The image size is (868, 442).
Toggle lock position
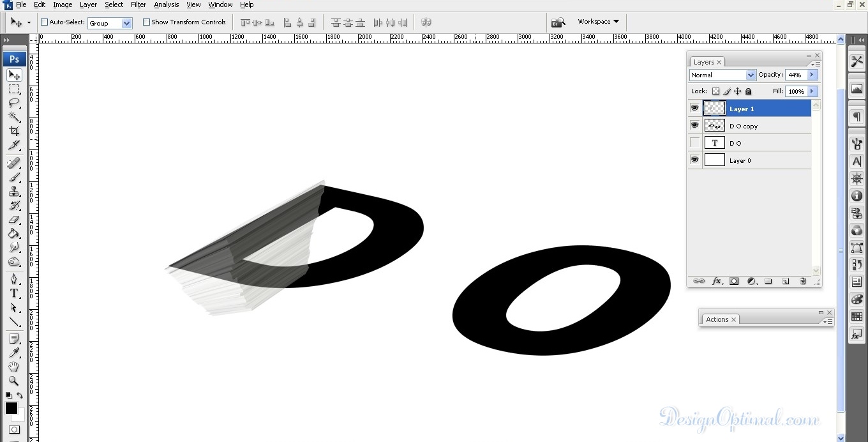[738, 91]
